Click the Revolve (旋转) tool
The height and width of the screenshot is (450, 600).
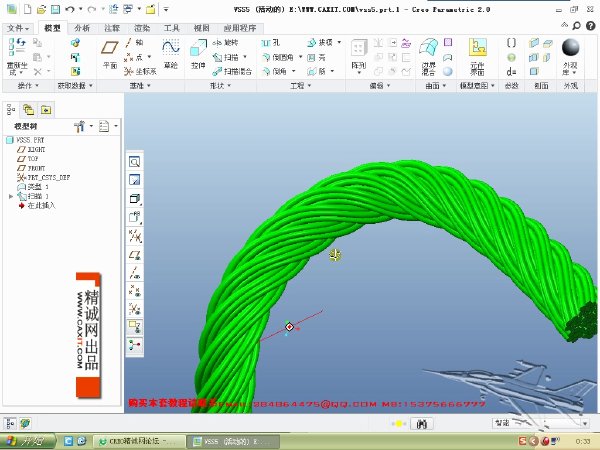coord(225,42)
